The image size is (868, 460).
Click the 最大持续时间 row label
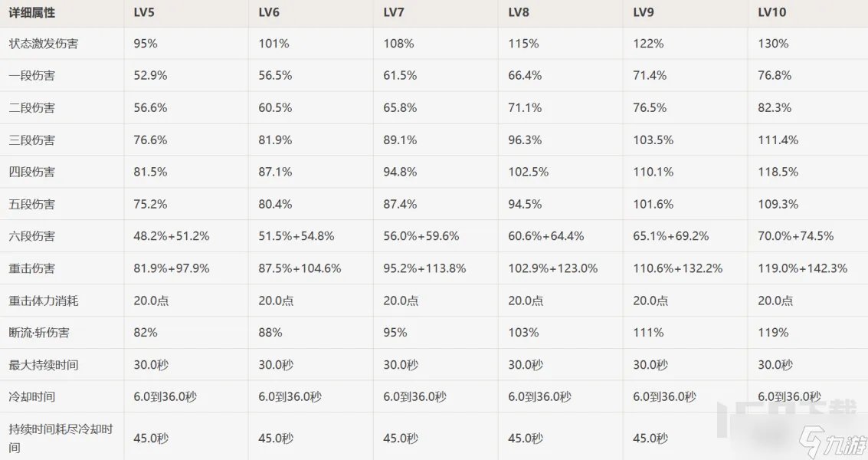pos(43,365)
